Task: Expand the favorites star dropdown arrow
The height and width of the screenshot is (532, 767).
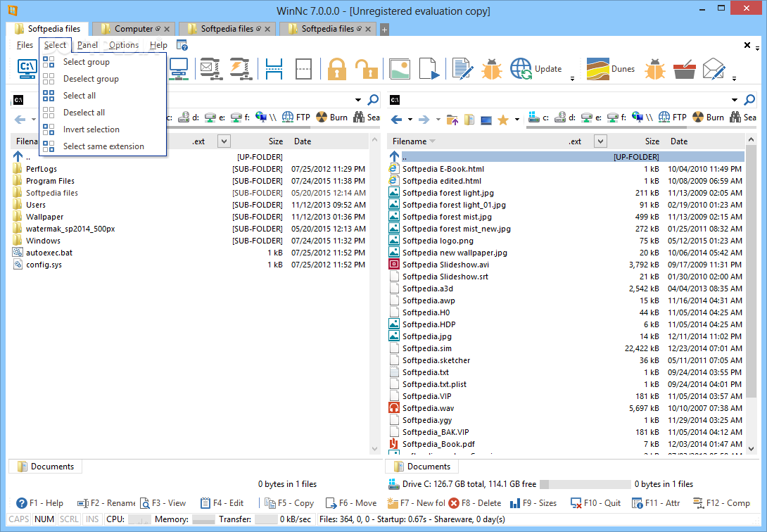Action: [516, 119]
